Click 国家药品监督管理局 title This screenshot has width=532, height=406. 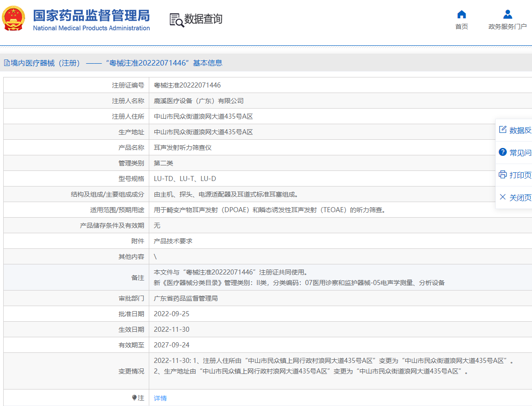click(x=91, y=16)
